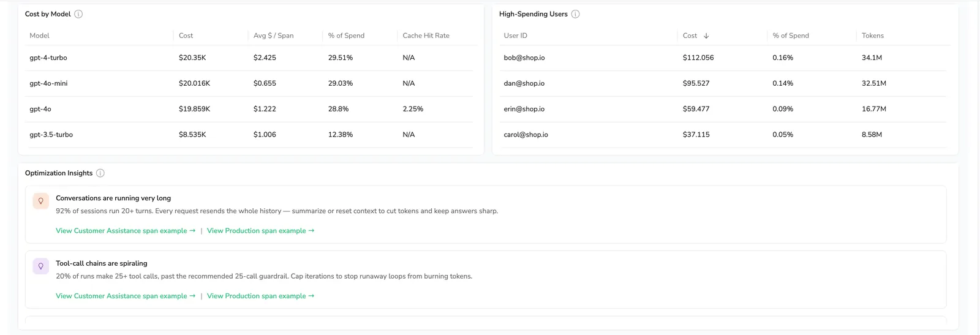
Task: Click the High-Spending Users panel title
Action: (x=533, y=14)
